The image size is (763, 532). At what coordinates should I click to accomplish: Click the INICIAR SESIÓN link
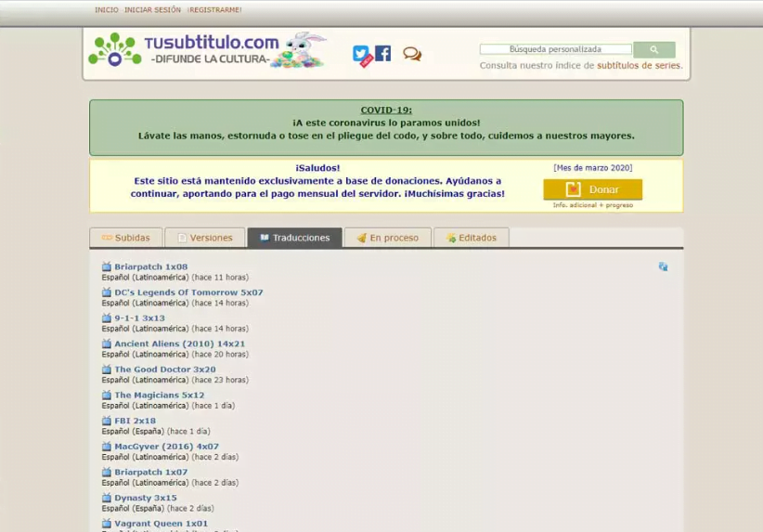click(152, 10)
